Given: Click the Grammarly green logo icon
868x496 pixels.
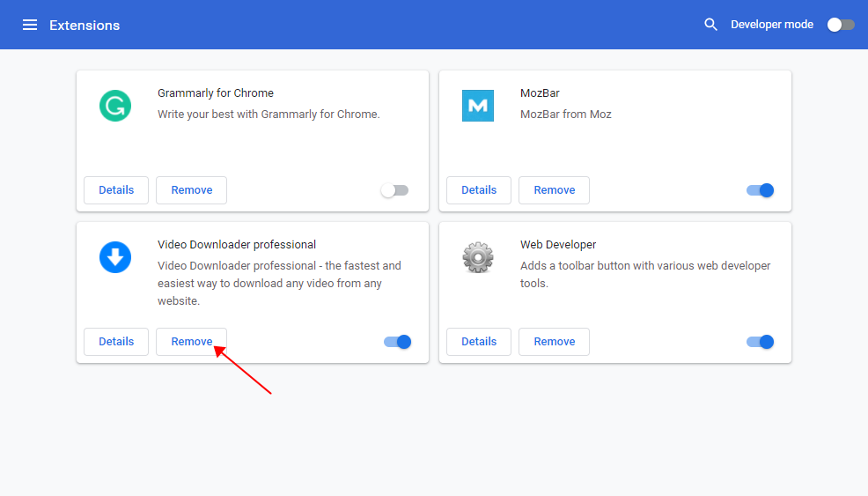Looking at the screenshot, I should (115, 106).
